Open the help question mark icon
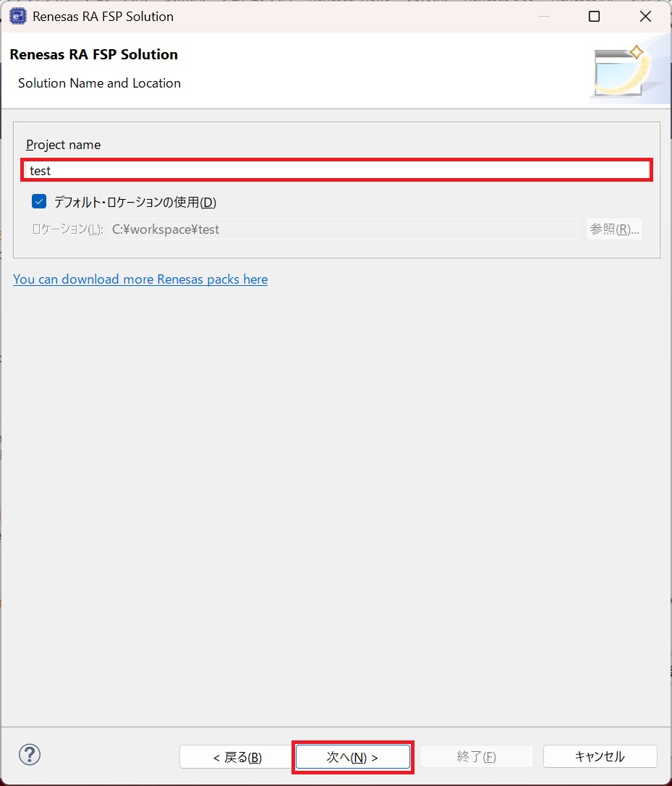Viewport: 672px width, 786px height. (x=30, y=754)
